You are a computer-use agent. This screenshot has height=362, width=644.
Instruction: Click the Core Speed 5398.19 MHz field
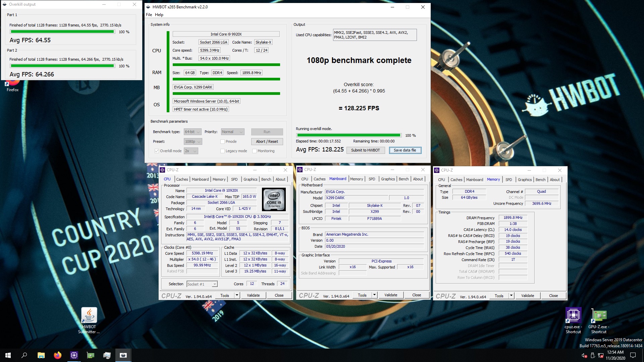click(202, 253)
